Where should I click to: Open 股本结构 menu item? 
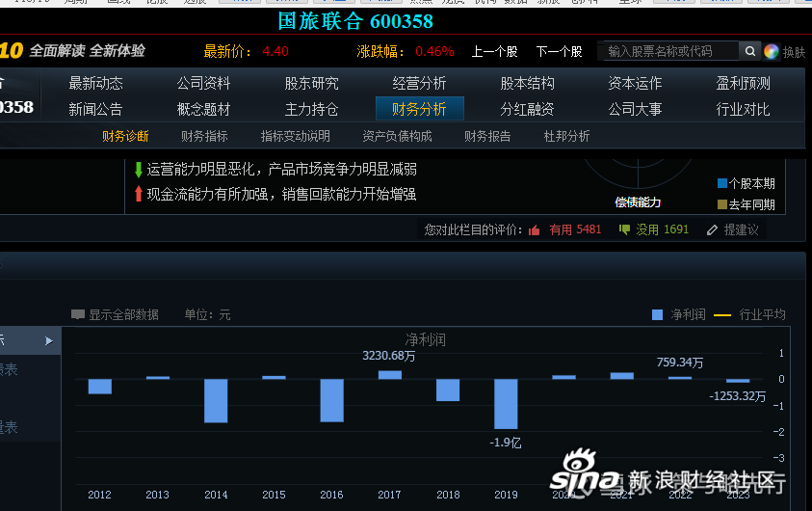[527, 83]
